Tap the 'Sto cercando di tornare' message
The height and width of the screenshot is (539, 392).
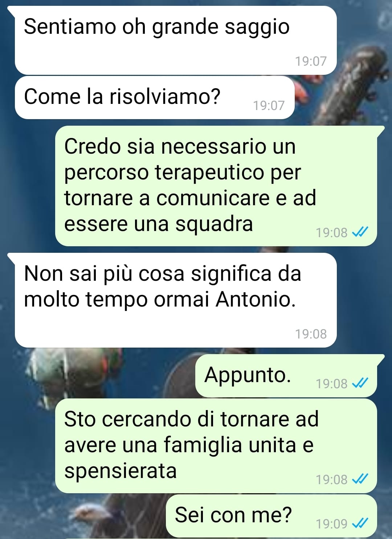(x=216, y=446)
